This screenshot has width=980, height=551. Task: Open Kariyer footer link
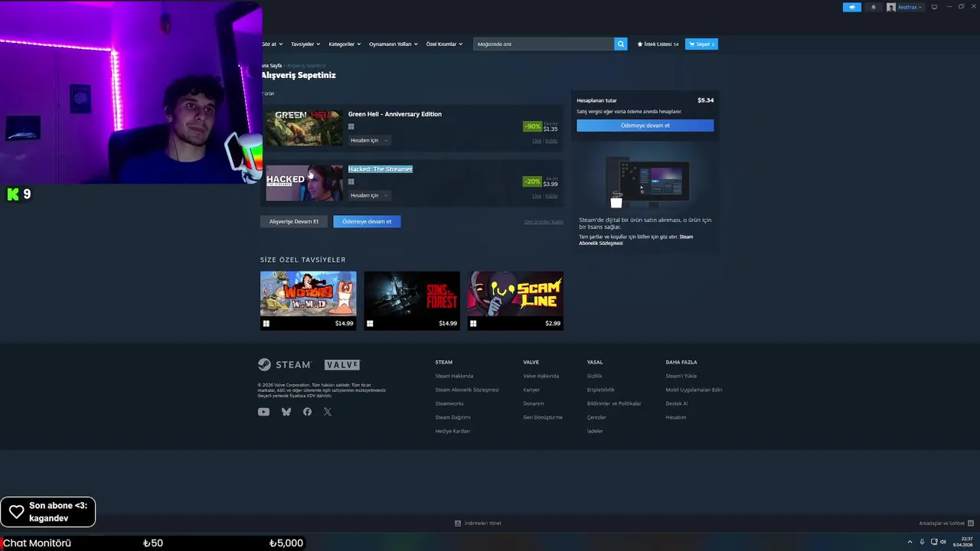click(x=531, y=390)
